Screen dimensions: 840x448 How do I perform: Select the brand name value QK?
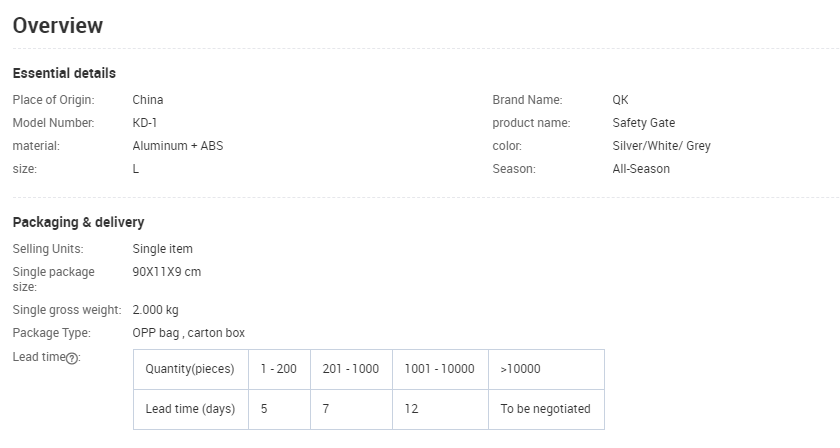620,100
